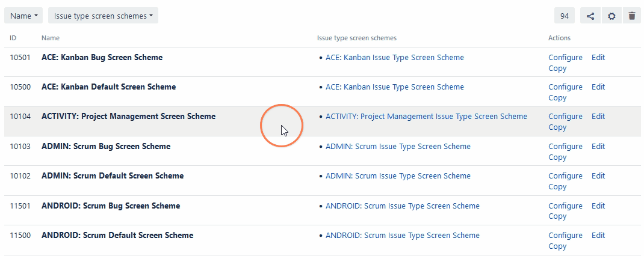Image resolution: width=644 pixels, height=256 pixels.
Task: Open ADMIN: Scrum Issue Type Screen Scheme for 10103
Action: coord(398,147)
